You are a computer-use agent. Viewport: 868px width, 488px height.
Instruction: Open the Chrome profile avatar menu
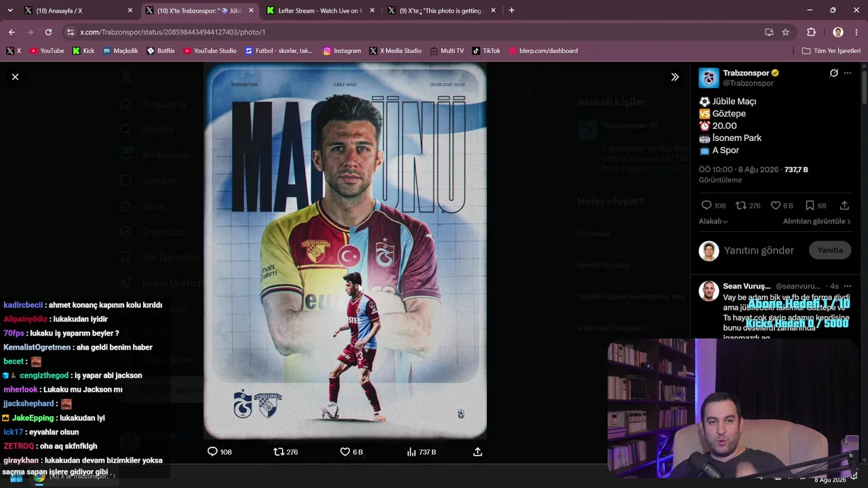(x=838, y=32)
